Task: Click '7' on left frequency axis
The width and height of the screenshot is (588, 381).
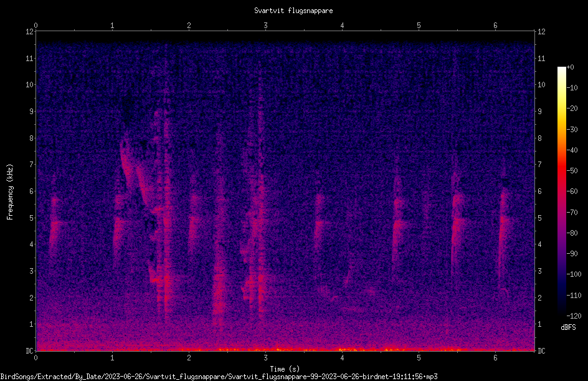Action: pyautogui.click(x=32, y=165)
